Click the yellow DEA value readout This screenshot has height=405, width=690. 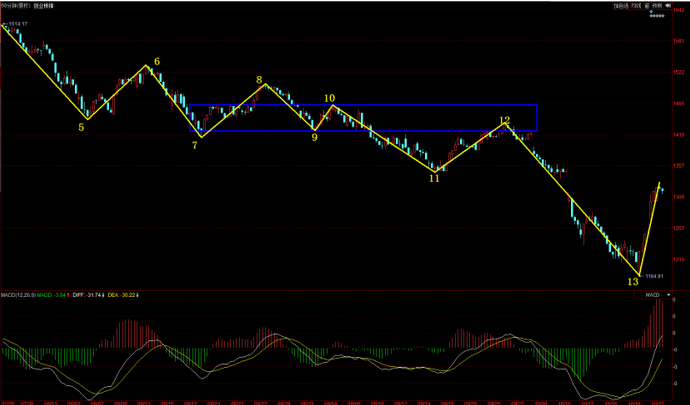click(x=122, y=296)
